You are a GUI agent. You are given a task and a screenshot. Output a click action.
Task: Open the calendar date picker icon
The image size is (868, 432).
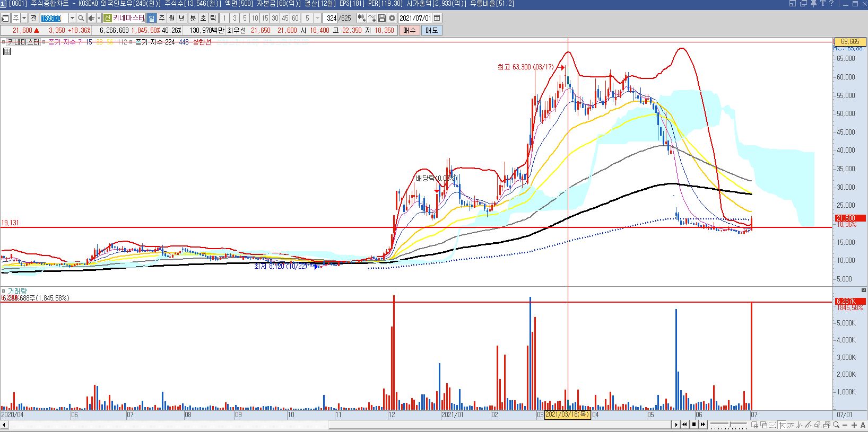click(x=437, y=18)
